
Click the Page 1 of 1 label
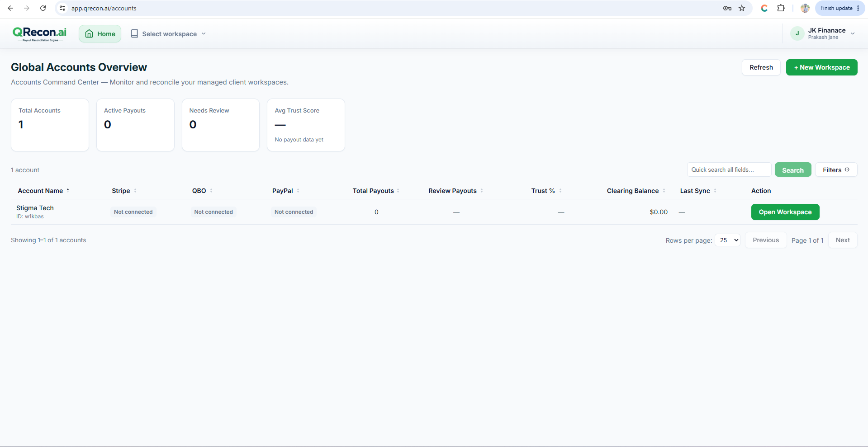point(807,240)
